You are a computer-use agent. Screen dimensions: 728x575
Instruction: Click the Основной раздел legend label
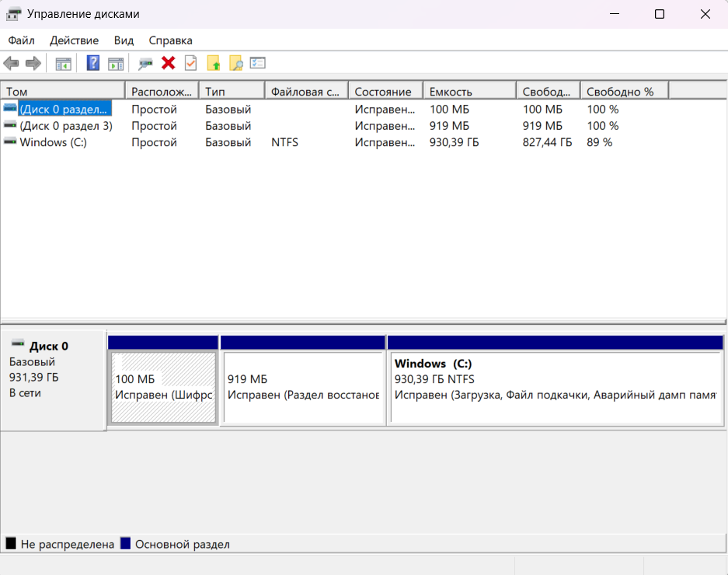point(182,544)
